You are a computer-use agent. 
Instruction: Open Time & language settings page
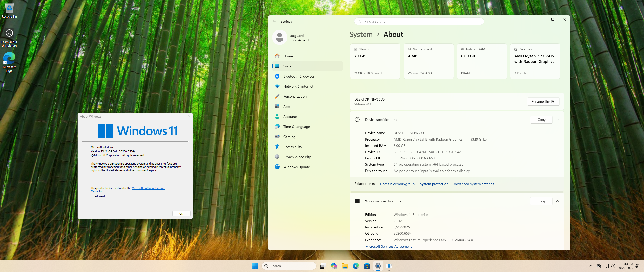[296, 127]
